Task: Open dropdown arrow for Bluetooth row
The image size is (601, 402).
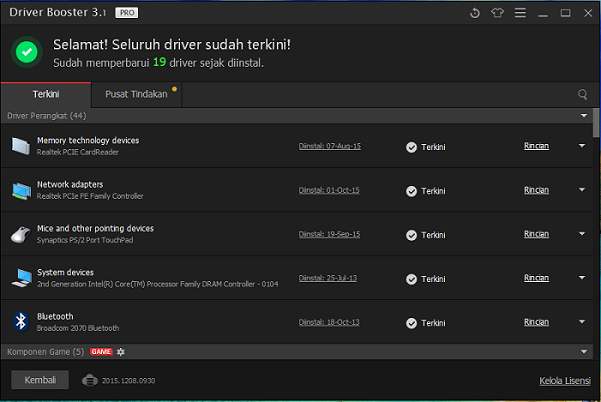Action: click(582, 322)
